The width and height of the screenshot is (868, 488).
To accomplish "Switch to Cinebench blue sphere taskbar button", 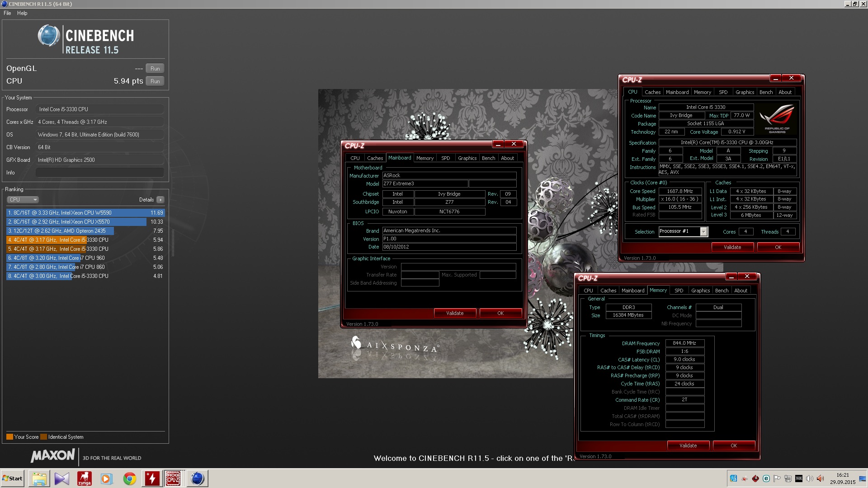I will point(197,479).
